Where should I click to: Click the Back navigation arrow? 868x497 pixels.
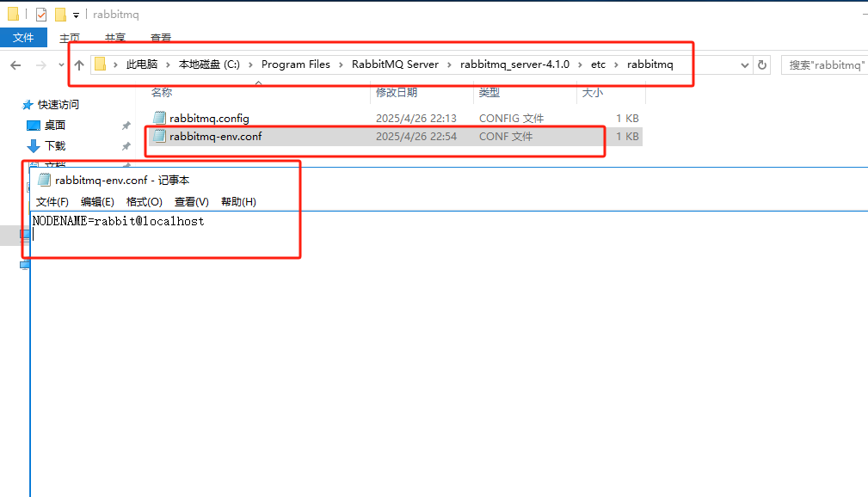pyautogui.click(x=15, y=65)
